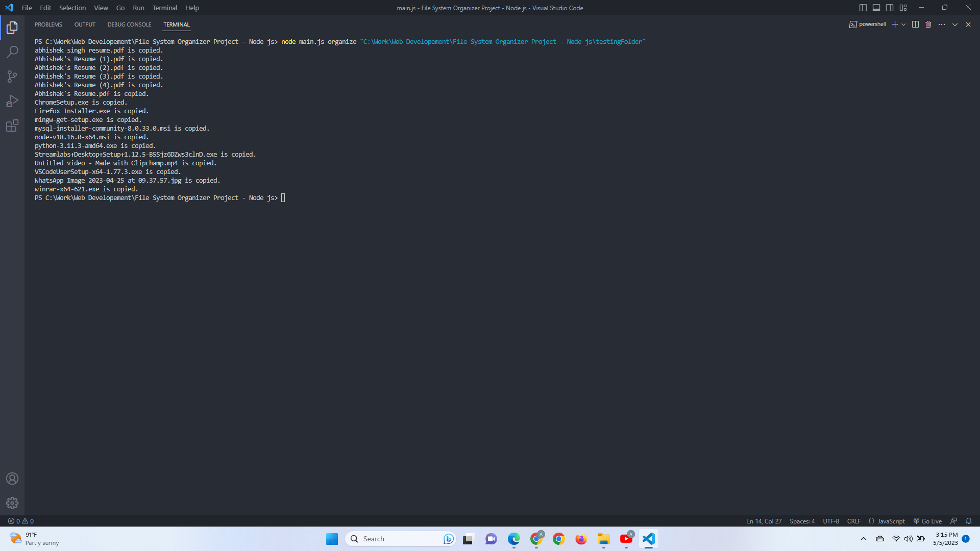Toggle panel layout icon in title bar

(x=876, y=8)
